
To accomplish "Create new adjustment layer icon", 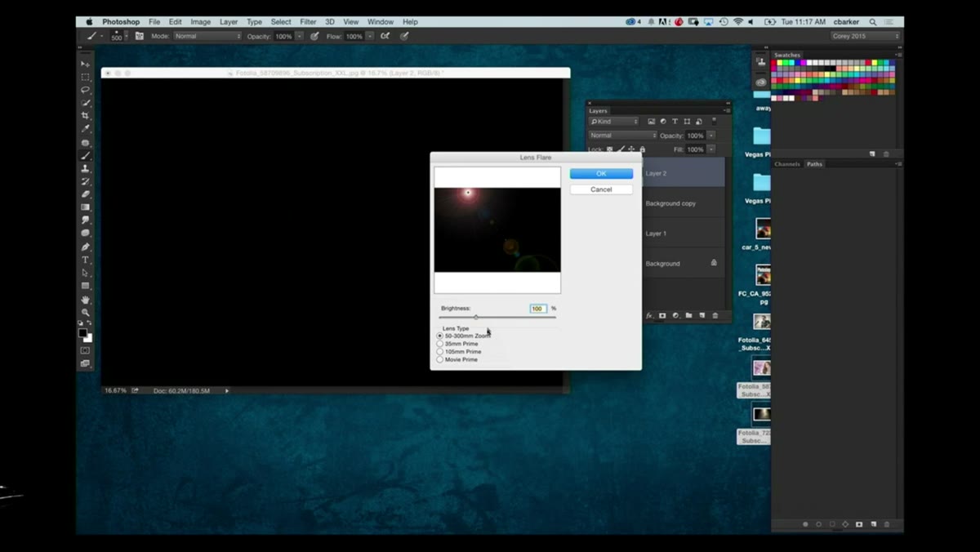I will [x=675, y=315].
